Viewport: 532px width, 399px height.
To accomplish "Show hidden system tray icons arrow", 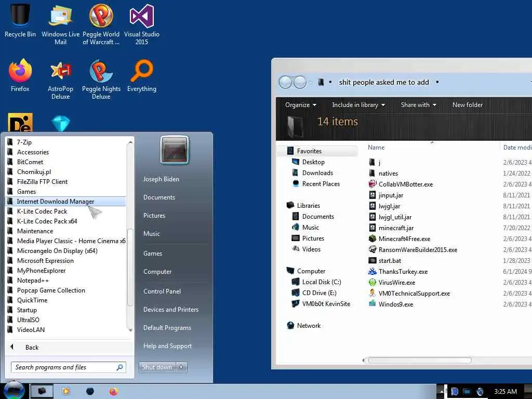I will 441,392.
